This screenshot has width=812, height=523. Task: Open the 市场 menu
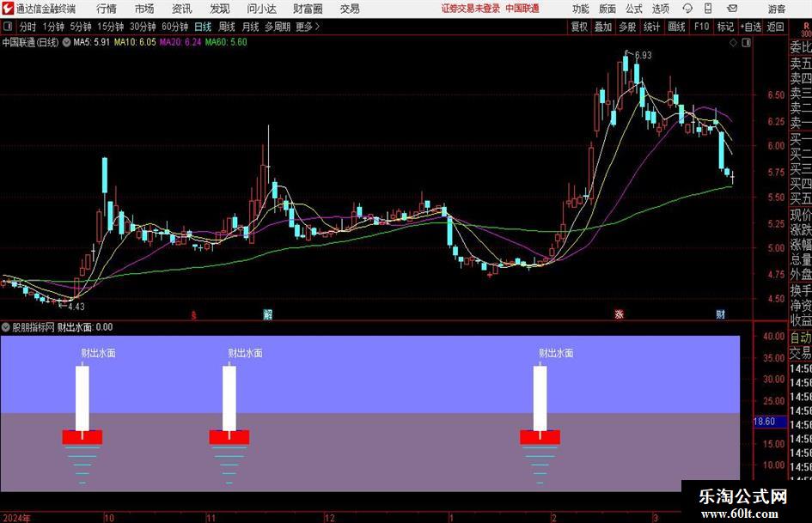pyautogui.click(x=144, y=9)
